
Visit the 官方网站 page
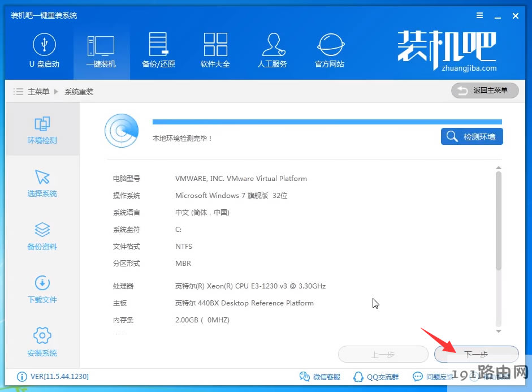coord(330,50)
